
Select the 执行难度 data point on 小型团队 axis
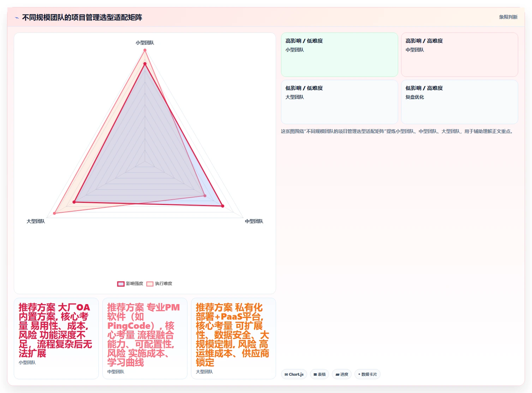pos(145,50)
